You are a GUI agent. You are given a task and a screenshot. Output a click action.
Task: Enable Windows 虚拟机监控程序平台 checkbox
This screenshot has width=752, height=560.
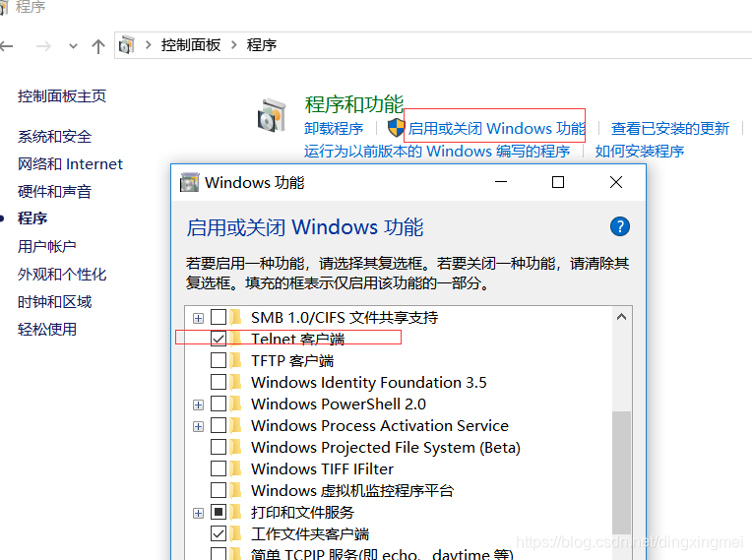coord(219,490)
